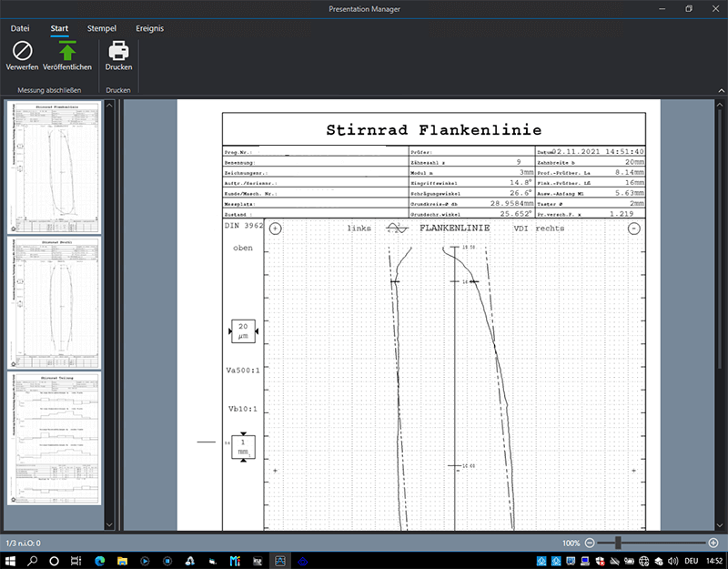
Task: Click the Schrägungswinkel value 26.6°
Action: [521, 193]
